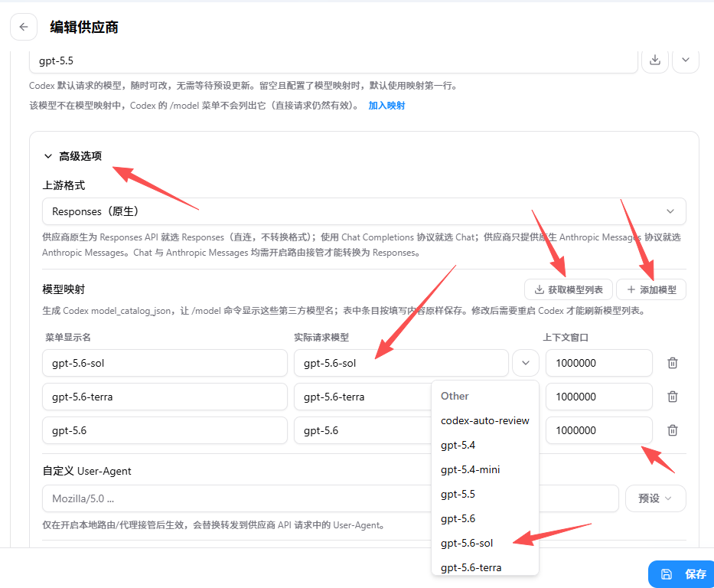This screenshot has height=588, width=714.
Task: Click the 获取模型列表 button
Action: pos(569,289)
